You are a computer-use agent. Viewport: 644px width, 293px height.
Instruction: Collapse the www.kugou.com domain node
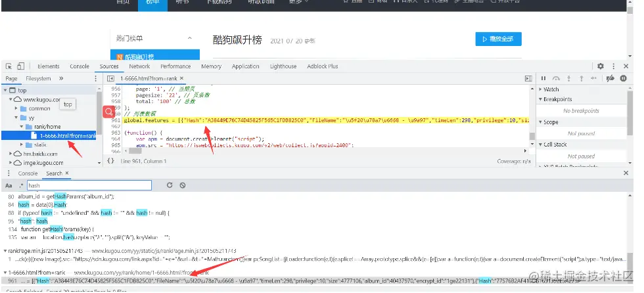11,99
